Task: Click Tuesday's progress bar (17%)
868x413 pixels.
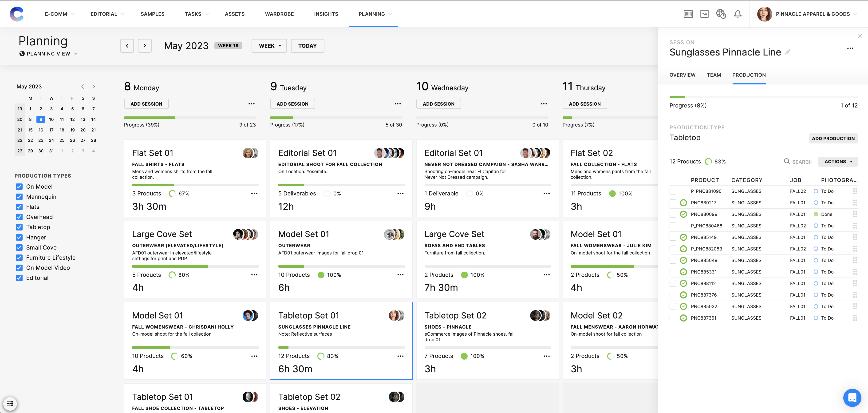Action: pos(336,118)
